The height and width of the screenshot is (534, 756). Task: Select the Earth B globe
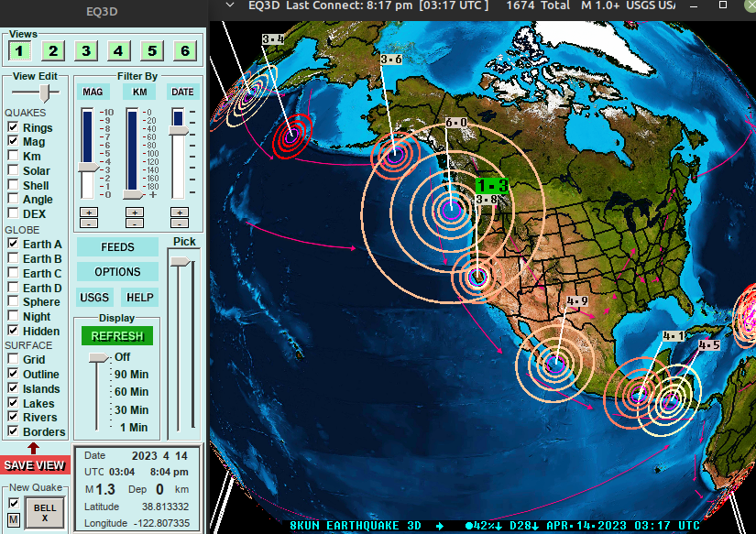tap(13, 258)
